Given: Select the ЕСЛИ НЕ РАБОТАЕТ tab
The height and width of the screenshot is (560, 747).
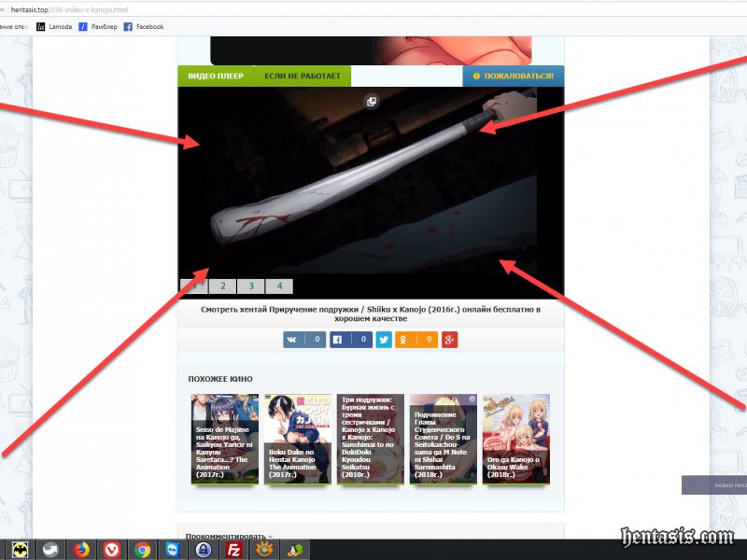Looking at the screenshot, I should coord(302,76).
